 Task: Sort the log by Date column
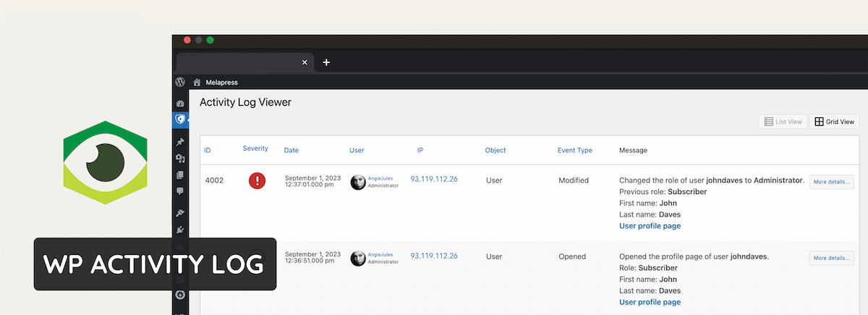(x=292, y=151)
